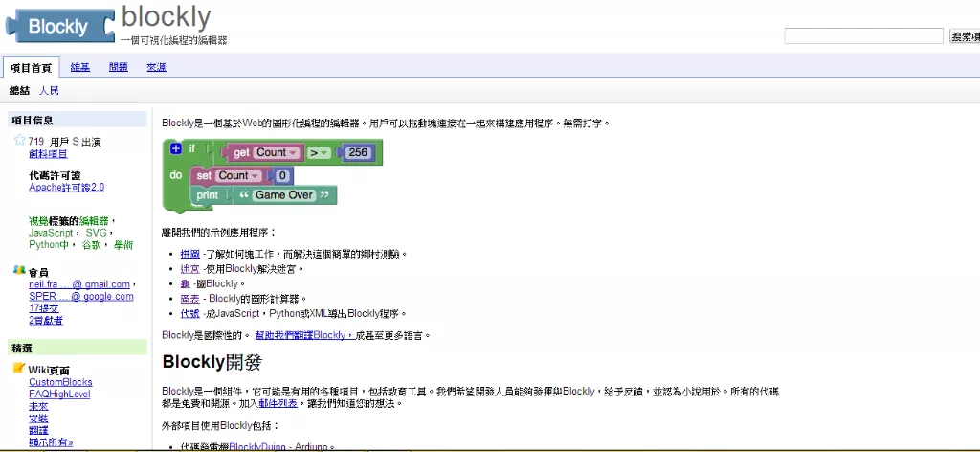Open the CustomBlocks wiki page link

pyautogui.click(x=60, y=382)
